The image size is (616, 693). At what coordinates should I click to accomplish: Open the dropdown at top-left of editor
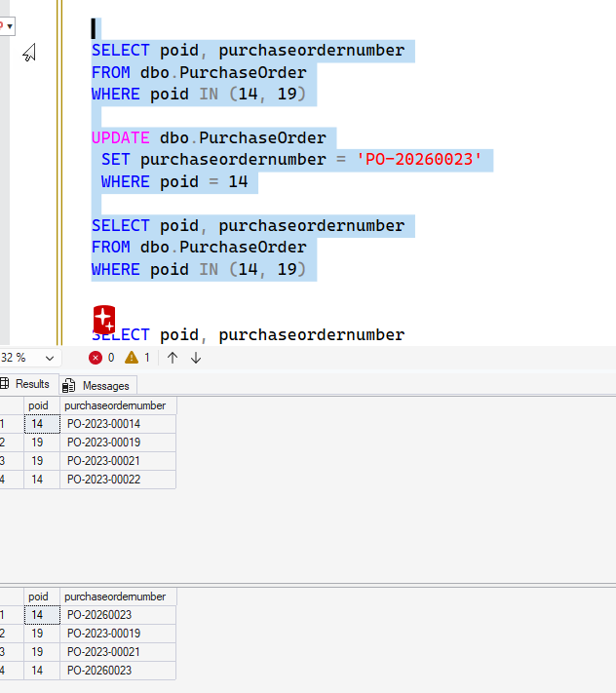click(x=9, y=26)
